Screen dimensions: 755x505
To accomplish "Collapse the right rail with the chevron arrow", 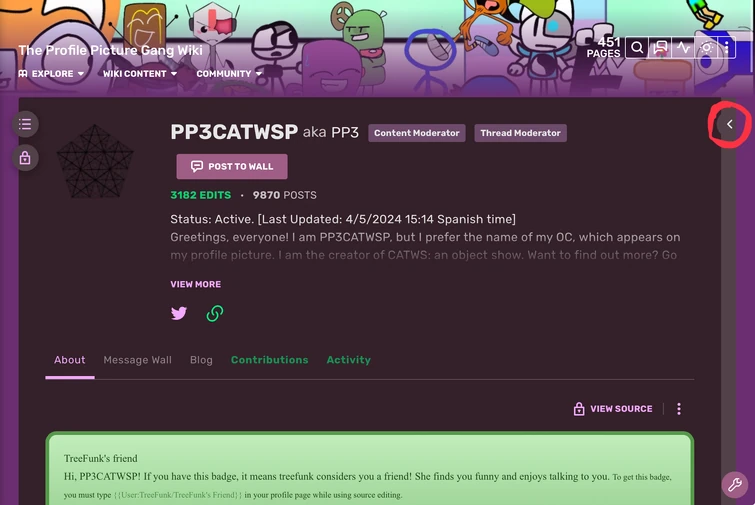I will pyautogui.click(x=729, y=125).
